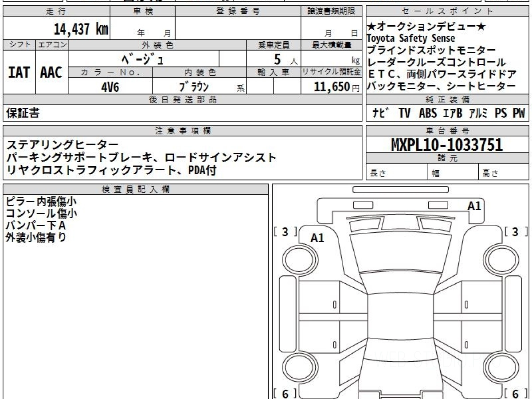
Task: Select the ブラインドスポットモニター line
Action: pyautogui.click(x=432, y=50)
